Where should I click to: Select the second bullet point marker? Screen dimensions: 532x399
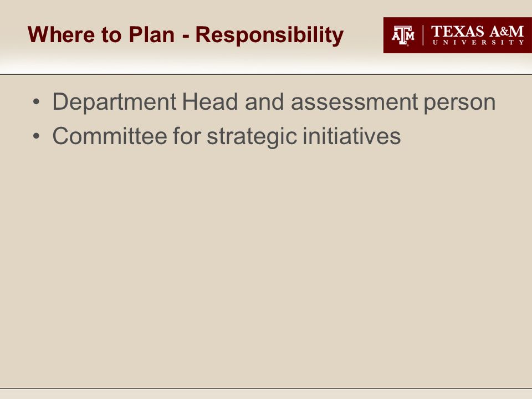click(37, 136)
